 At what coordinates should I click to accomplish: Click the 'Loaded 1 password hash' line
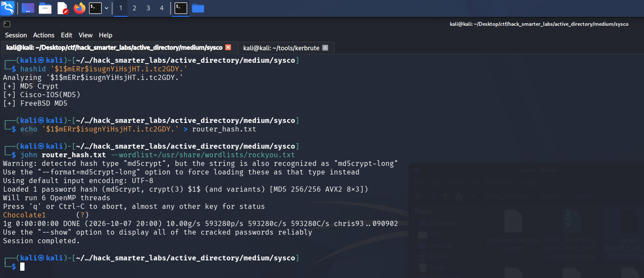(x=186, y=189)
